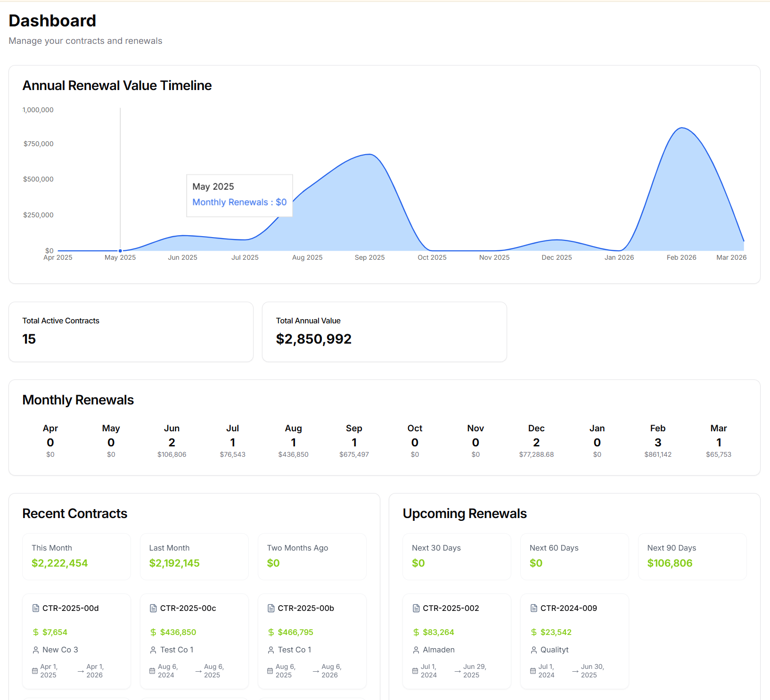Select the This Month summary card
Image resolution: width=770 pixels, height=700 pixels.
[76, 556]
